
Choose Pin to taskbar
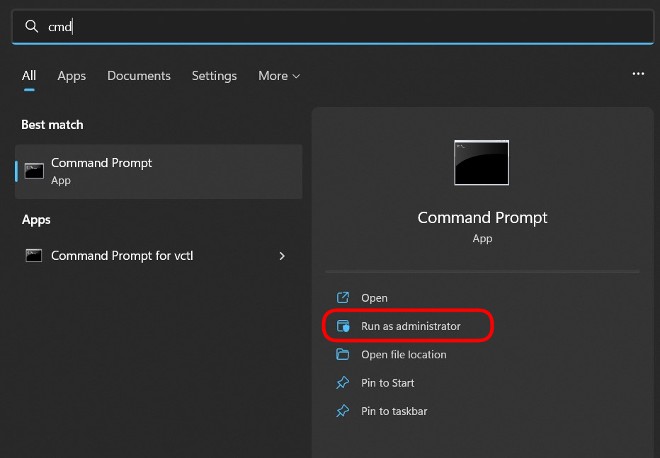[x=394, y=411]
